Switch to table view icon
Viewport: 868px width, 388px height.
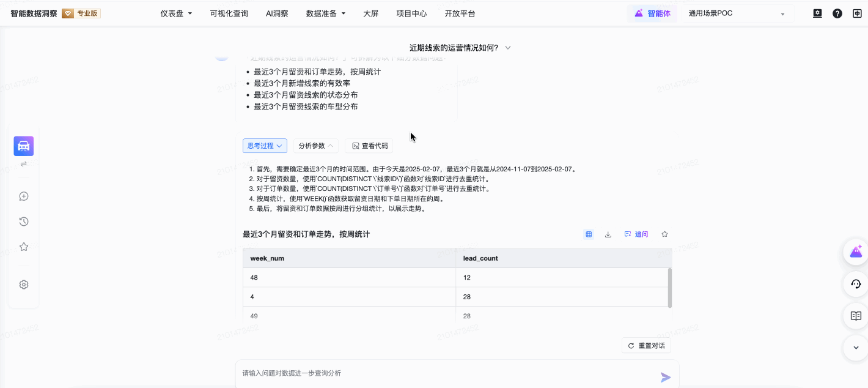(589, 234)
